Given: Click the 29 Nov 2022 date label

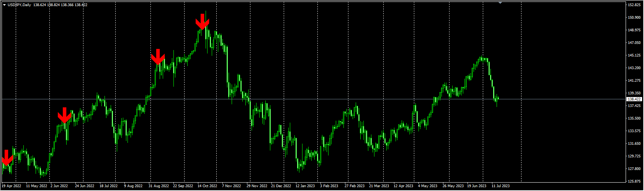Looking at the screenshot, I should coord(257,186).
